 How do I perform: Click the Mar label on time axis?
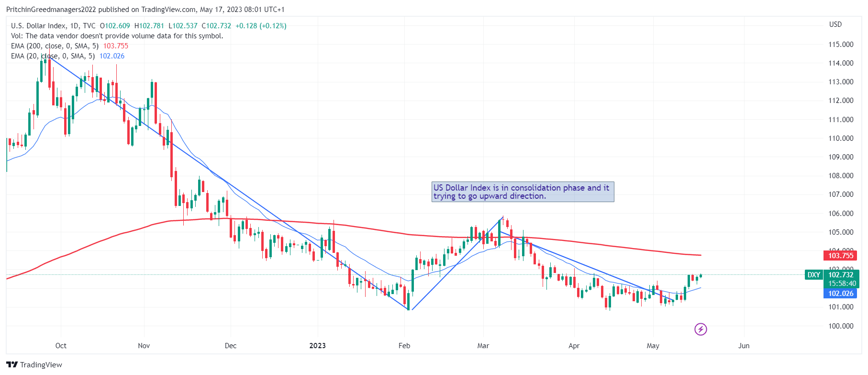483,346
